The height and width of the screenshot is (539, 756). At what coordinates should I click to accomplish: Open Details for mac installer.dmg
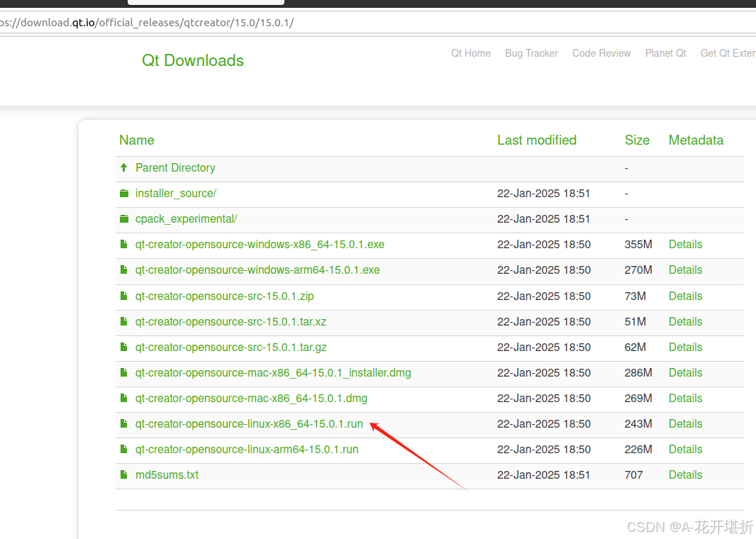point(685,372)
